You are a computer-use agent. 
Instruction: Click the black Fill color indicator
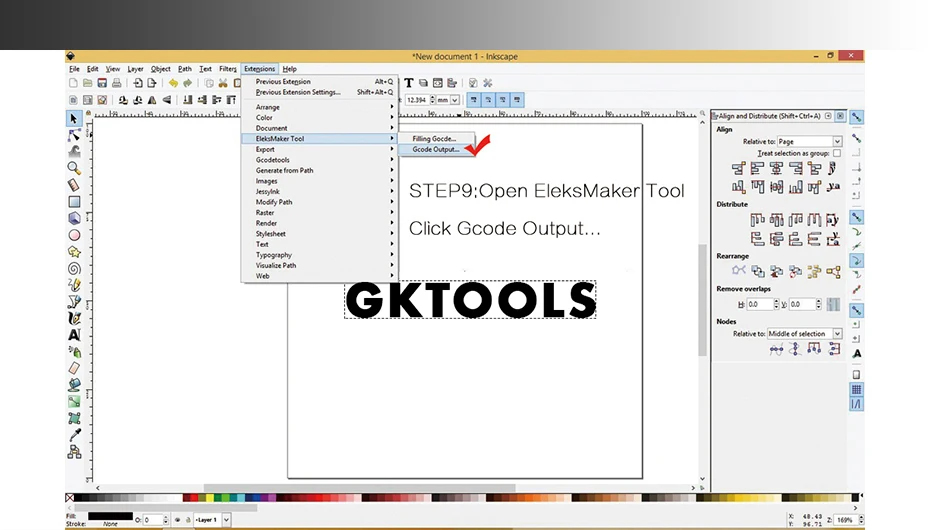110,516
